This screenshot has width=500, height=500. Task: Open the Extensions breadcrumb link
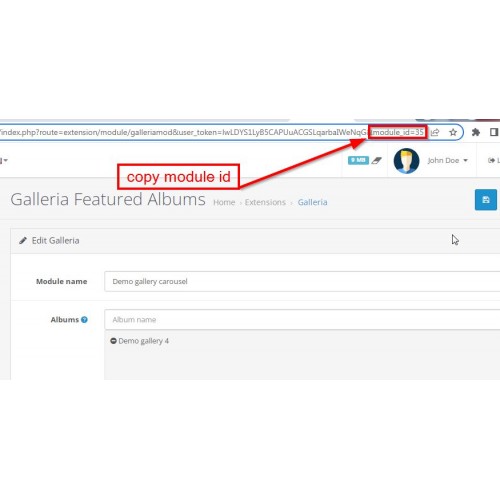(265, 202)
